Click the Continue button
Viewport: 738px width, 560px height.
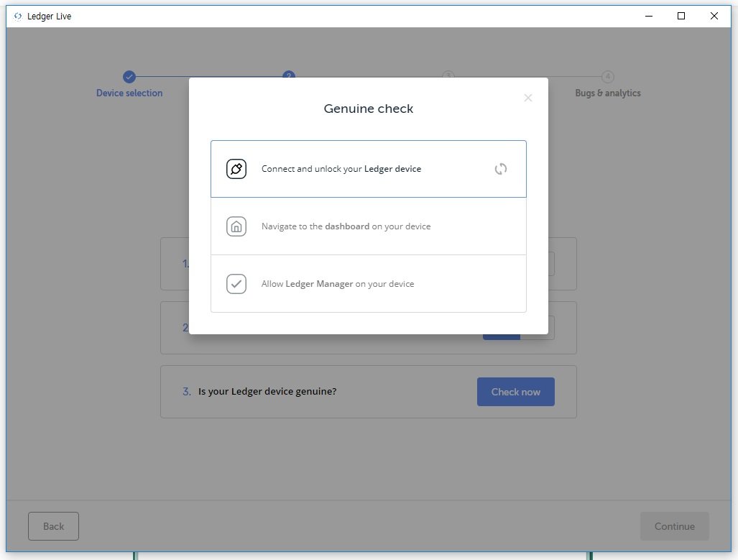tap(675, 526)
